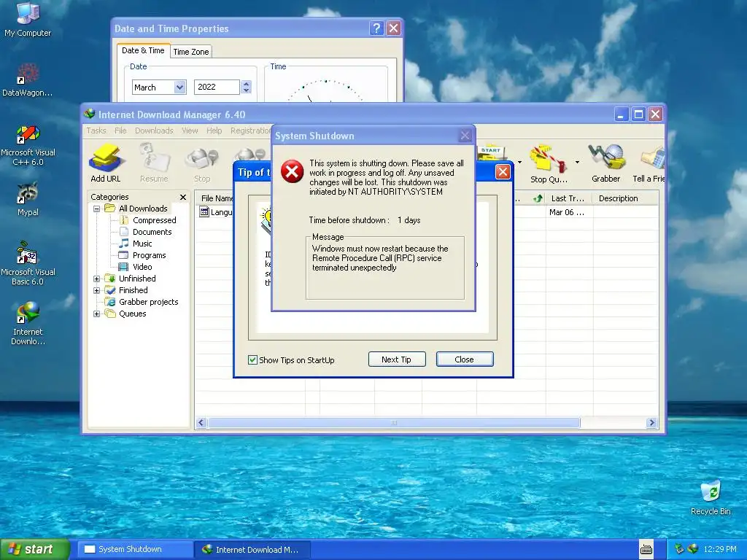Select the Date & Time tab
The image size is (747, 560).
coord(143,50)
